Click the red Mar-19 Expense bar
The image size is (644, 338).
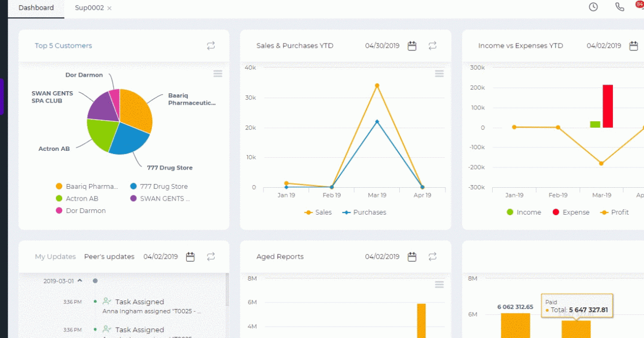(x=608, y=106)
